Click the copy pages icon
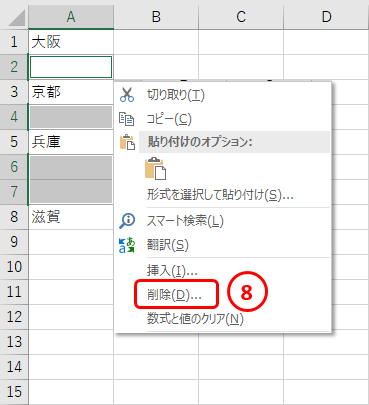Viewport: 369px width, 405px height. pyautogui.click(x=127, y=119)
